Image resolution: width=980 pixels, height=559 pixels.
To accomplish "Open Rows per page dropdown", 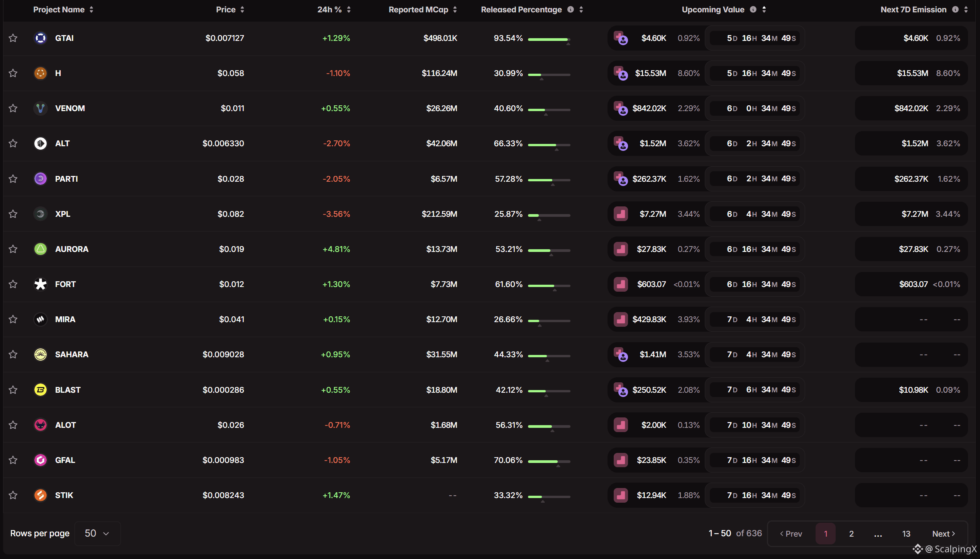I will point(97,534).
